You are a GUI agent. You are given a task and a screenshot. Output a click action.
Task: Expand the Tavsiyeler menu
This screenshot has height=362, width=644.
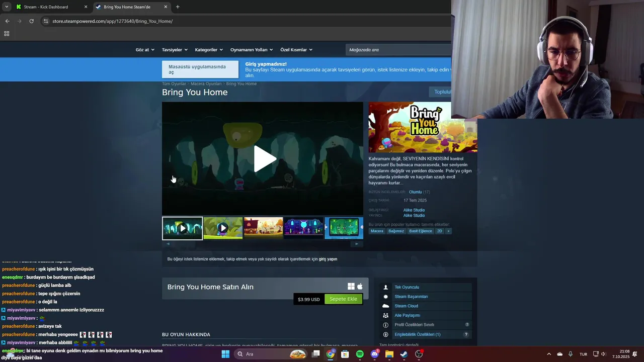175,50
